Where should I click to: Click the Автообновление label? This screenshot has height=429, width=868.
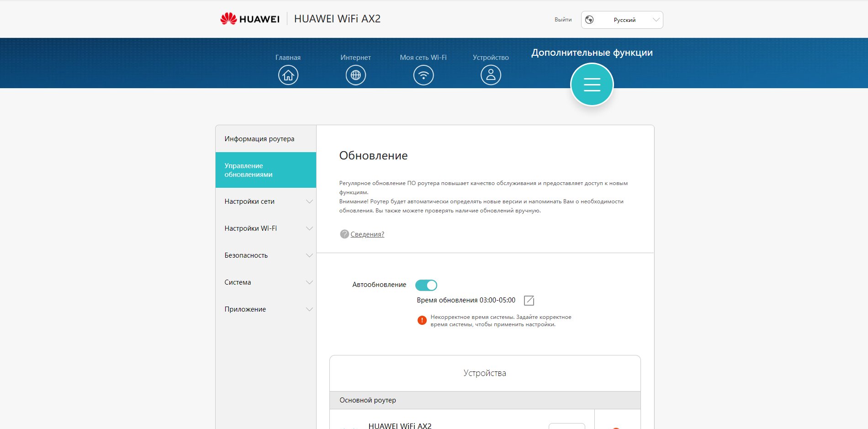[379, 285]
